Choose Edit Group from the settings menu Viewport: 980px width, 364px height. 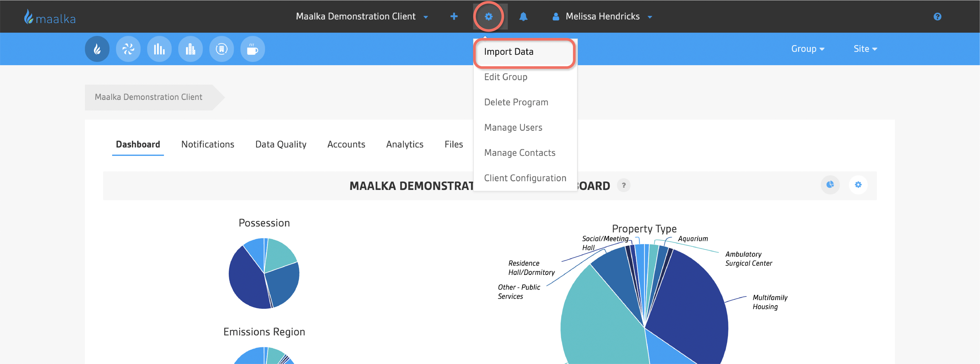coord(525,77)
